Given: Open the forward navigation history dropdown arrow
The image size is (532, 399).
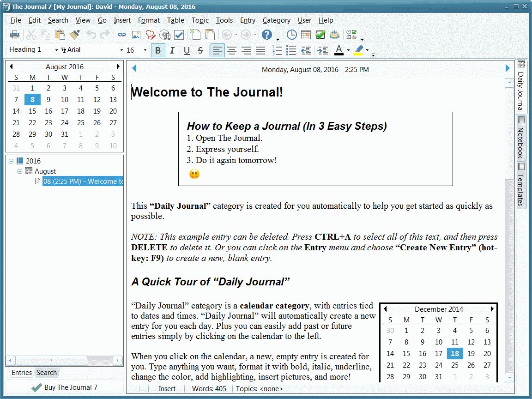Looking at the screenshot, I should coord(255,35).
